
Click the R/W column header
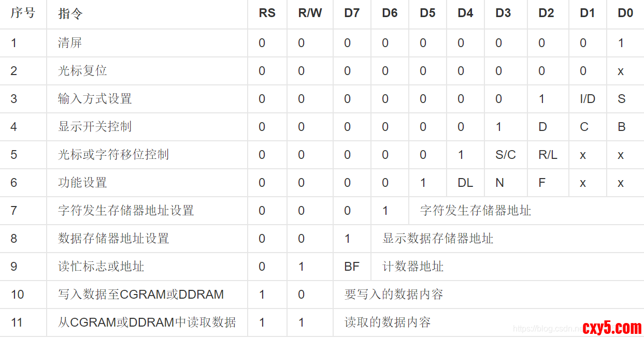click(310, 13)
